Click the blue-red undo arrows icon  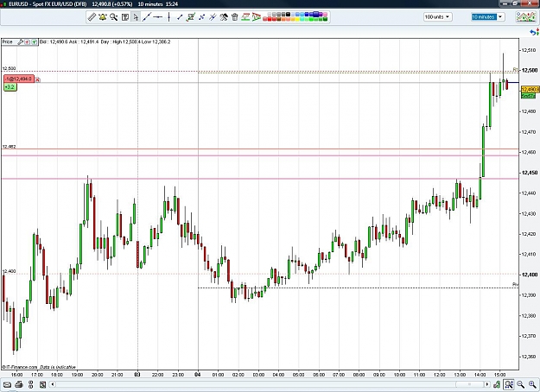(535, 32)
